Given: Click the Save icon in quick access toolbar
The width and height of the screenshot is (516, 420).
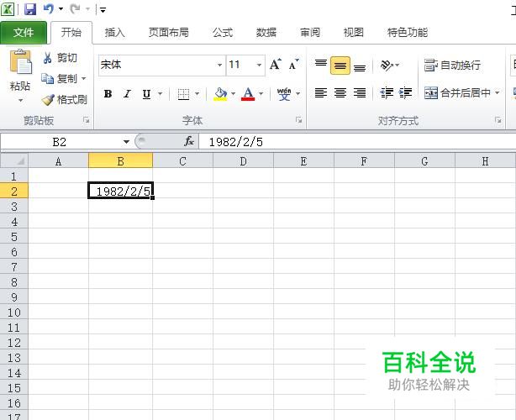Looking at the screenshot, I should 30,9.
